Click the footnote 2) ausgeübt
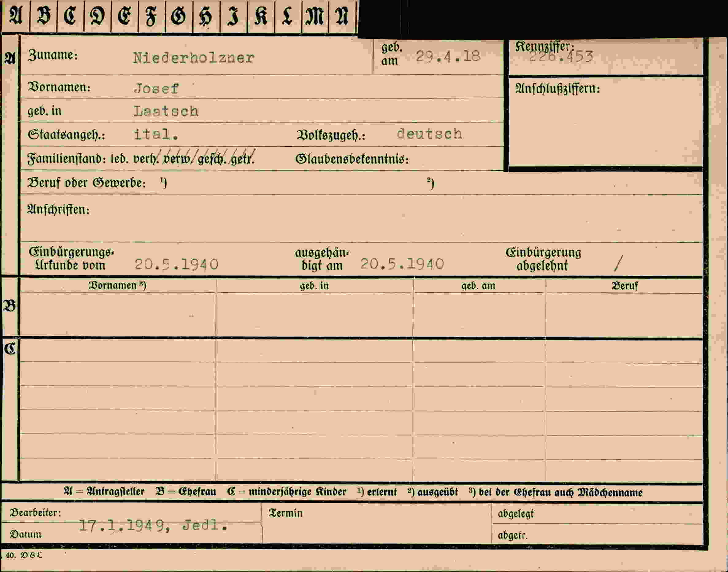 point(433,492)
